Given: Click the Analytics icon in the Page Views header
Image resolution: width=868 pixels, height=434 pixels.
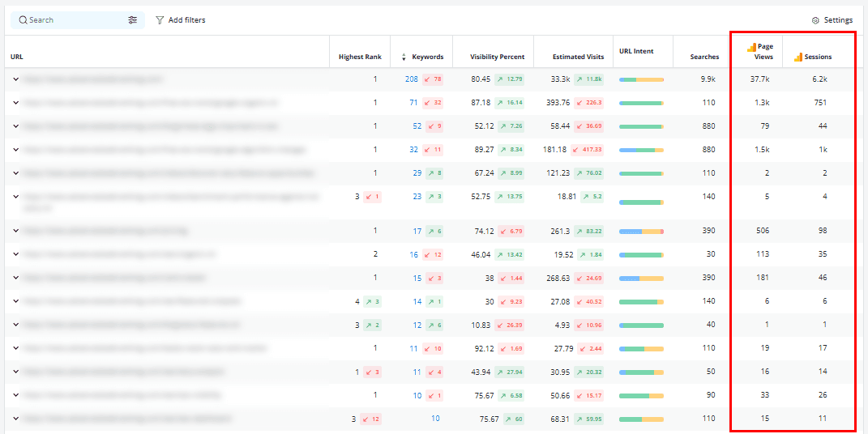Looking at the screenshot, I should point(751,48).
